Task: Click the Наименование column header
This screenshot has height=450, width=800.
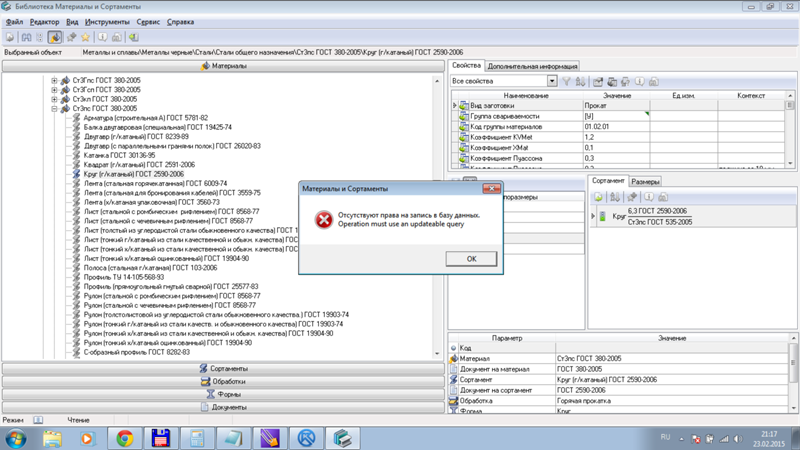Action: [526, 95]
